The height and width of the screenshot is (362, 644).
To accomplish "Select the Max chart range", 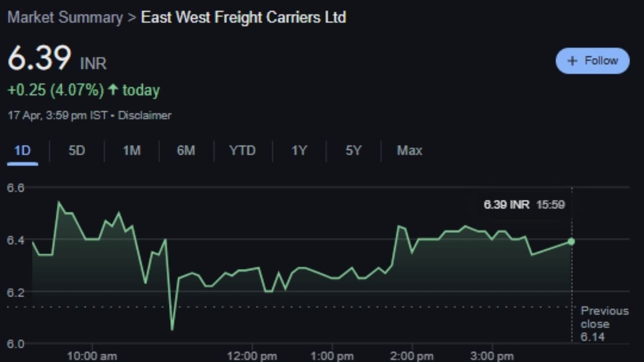I will (410, 150).
